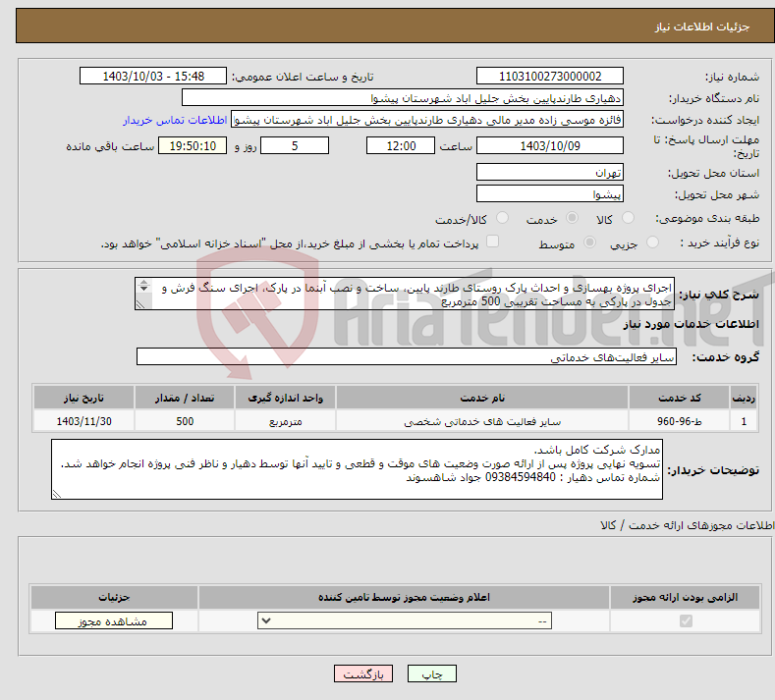Screen dimensions: 775x700
Task: Click the deadline date field 1403/10/09
Action: (x=550, y=145)
